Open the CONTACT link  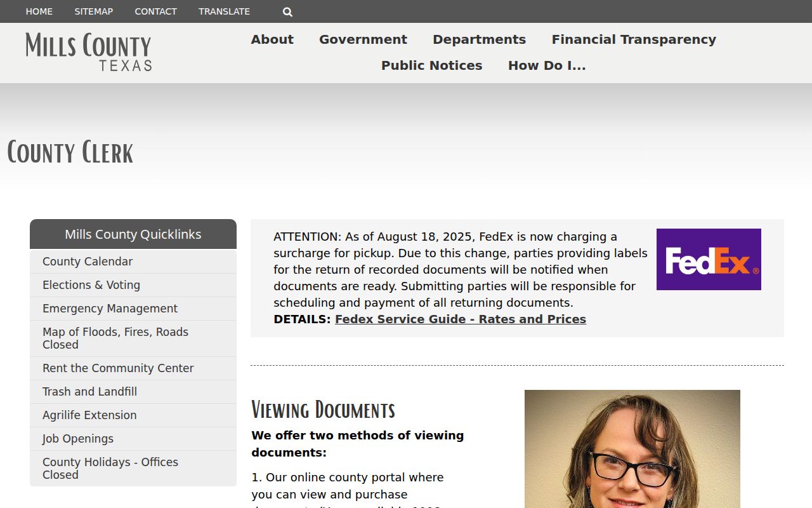[156, 11]
